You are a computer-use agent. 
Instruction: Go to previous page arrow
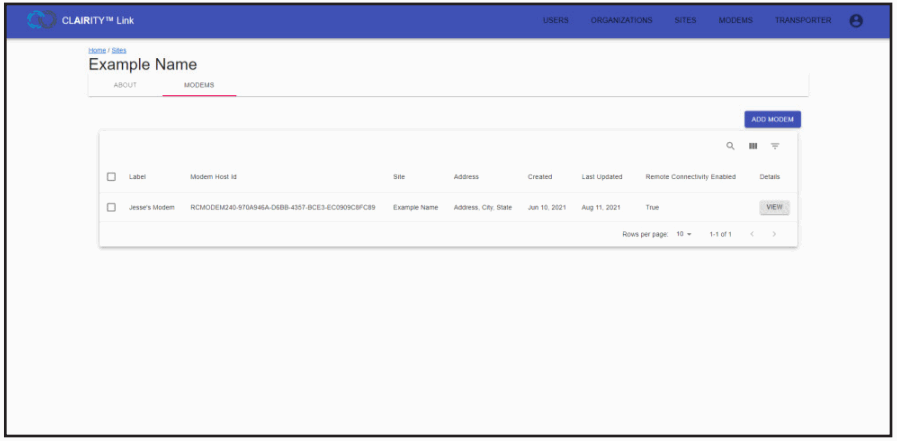[752, 234]
